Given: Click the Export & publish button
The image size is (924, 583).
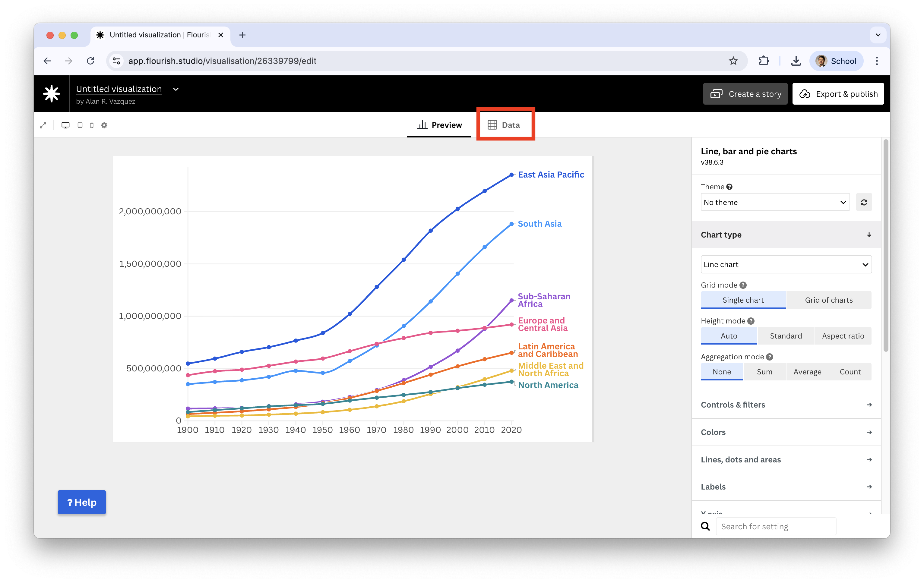Looking at the screenshot, I should (838, 94).
